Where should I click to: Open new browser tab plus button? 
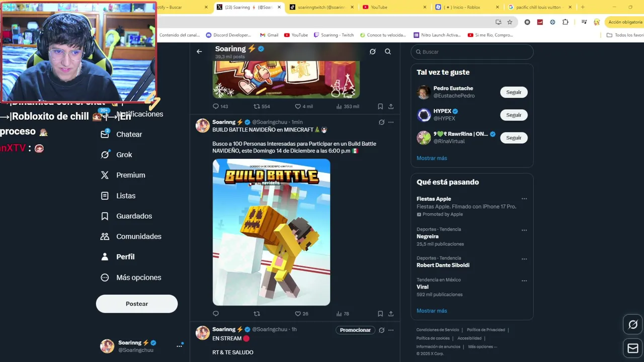point(583,7)
